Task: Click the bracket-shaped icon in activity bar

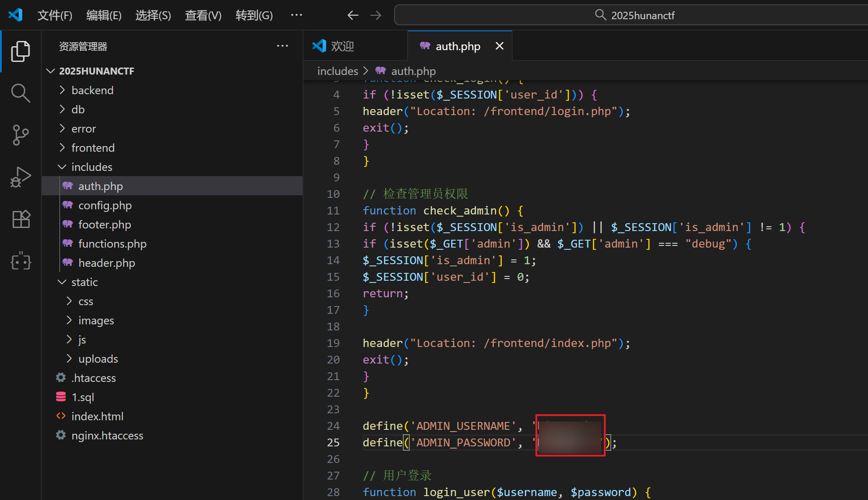Action: [x=20, y=261]
